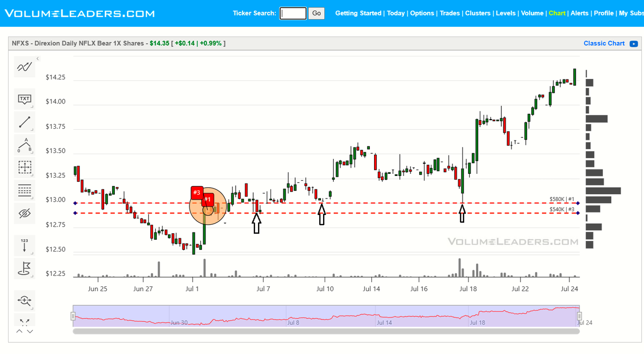Select the highlighted Chart menu item

557,13
